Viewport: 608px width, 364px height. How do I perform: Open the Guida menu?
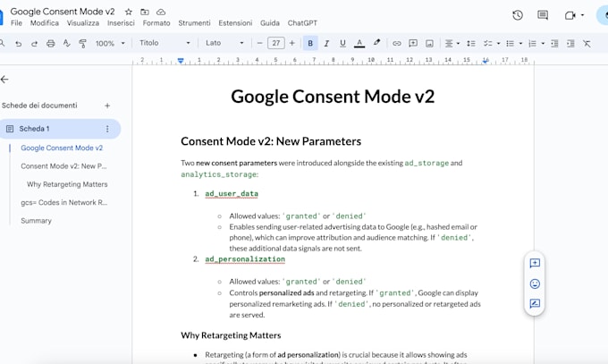(x=270, y=23)
